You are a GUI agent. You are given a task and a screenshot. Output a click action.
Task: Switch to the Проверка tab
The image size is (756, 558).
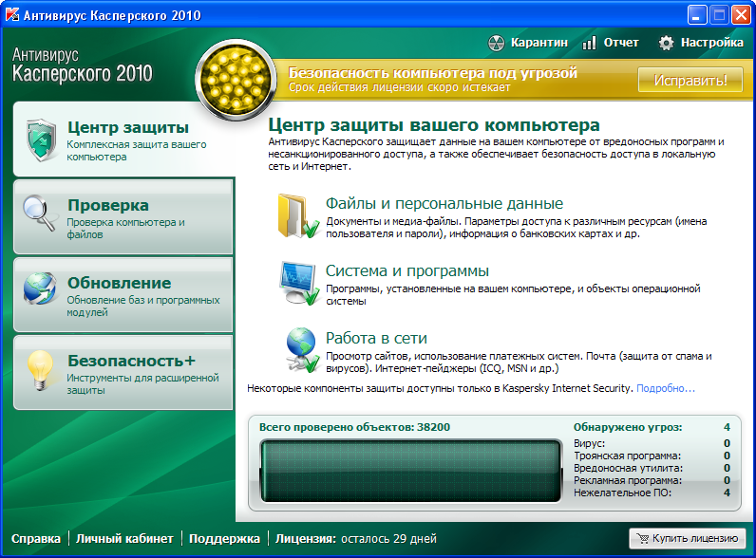123,216
